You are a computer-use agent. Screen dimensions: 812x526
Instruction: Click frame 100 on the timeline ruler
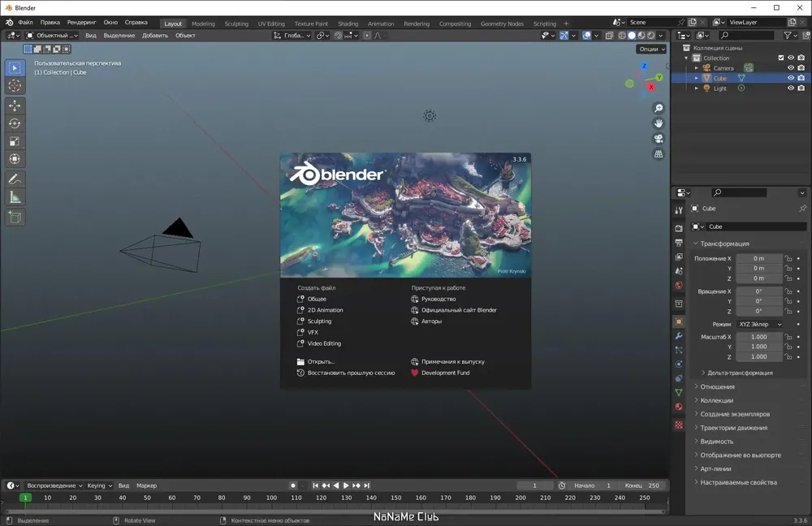coord(271,498)
